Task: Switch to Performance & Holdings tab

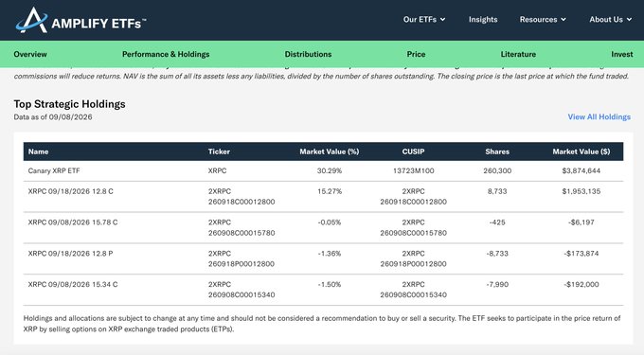Action: click(x=166, y=54)
